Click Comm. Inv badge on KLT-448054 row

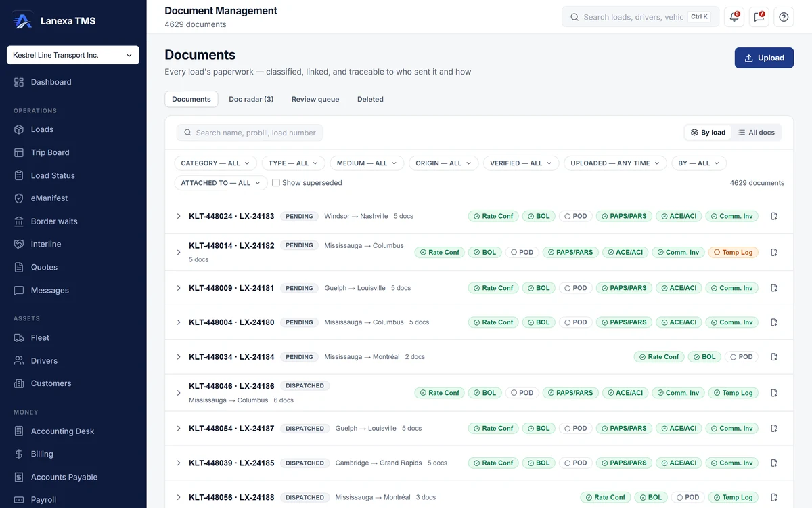(x=732, y=429)
